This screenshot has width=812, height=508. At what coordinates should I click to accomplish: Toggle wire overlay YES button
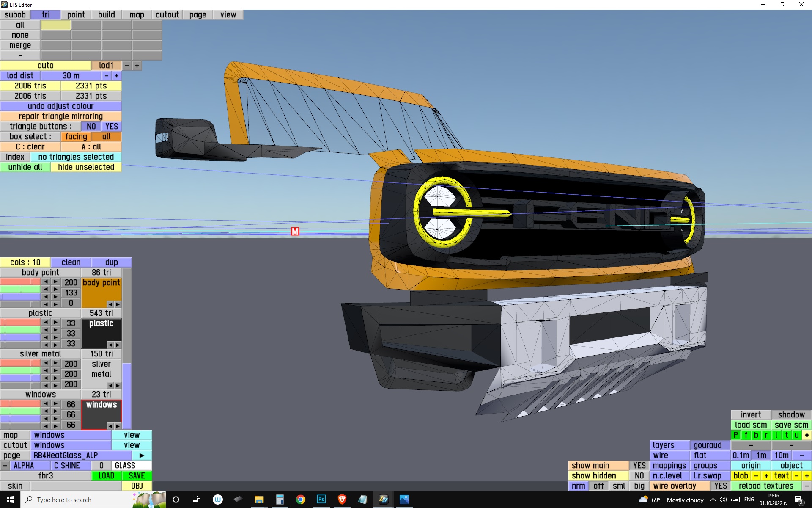(x=720, y=486)
